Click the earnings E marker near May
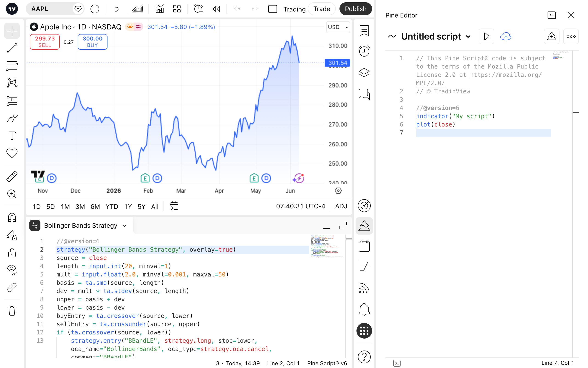Image resolution: width=588 pixels, height=368 pixels. 254,178
